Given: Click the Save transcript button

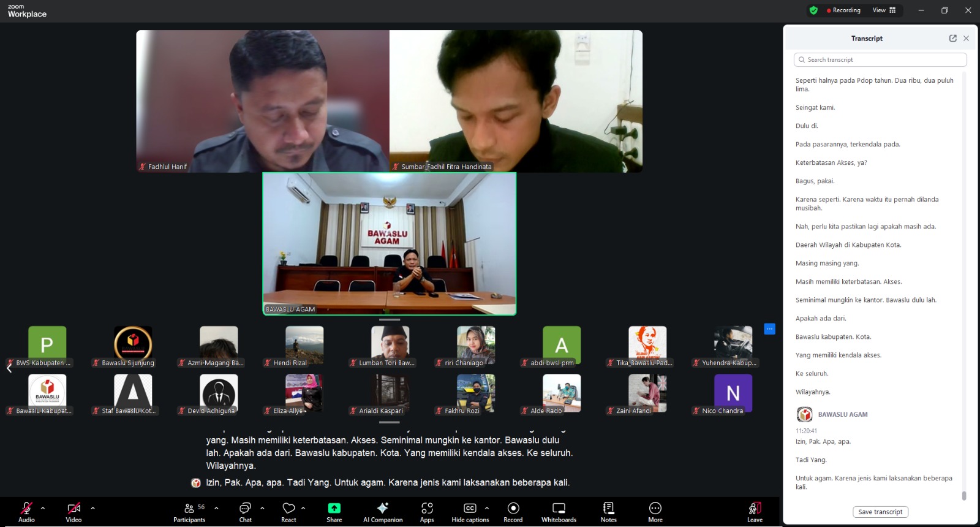Looking at the screenshot, I should click(880, 512).
